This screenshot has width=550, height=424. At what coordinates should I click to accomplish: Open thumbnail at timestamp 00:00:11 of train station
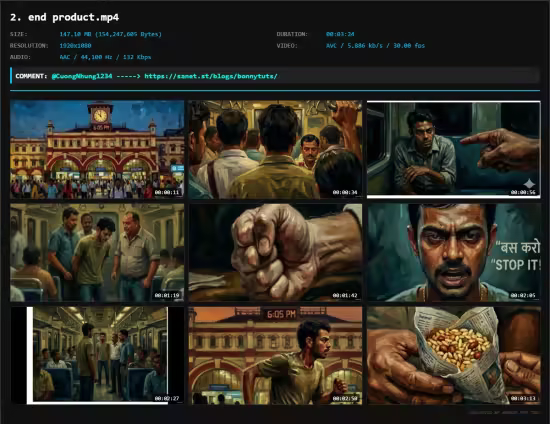(x=97, y=149)
